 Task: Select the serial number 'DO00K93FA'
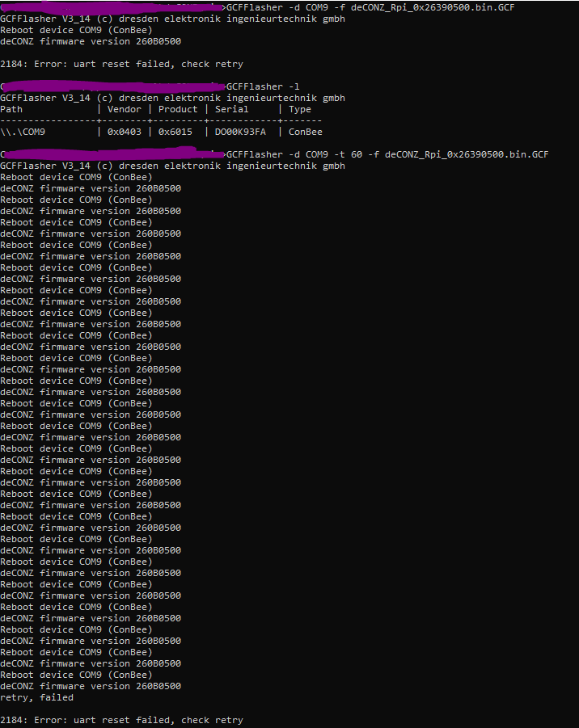(x=240, y=132)
